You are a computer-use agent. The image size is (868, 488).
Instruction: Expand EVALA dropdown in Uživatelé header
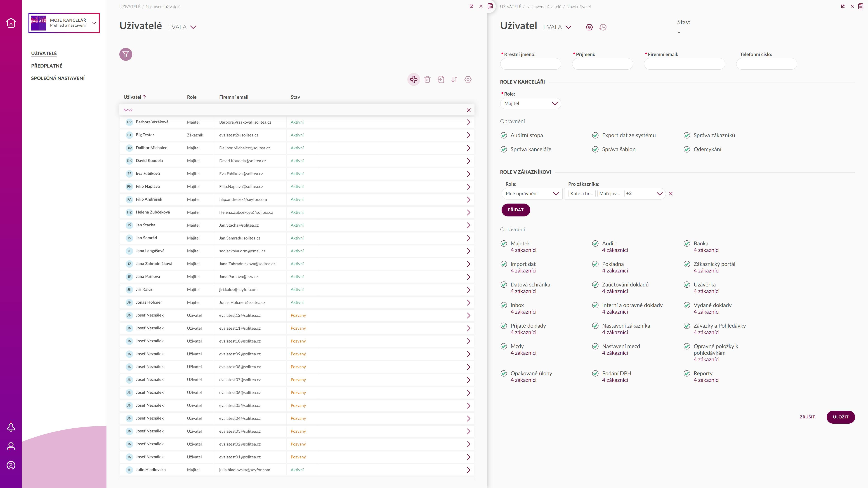[193, 27]
